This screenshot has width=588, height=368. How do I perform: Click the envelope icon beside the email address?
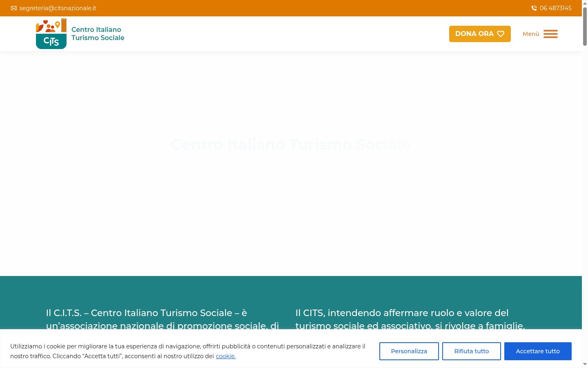pos(14,8)
